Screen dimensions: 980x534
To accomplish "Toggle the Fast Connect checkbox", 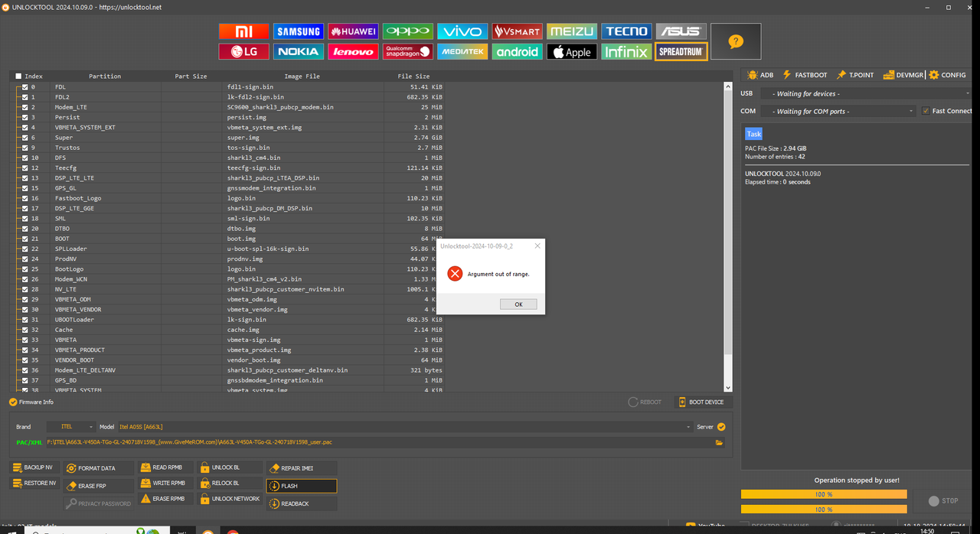I will pos(926,111).
